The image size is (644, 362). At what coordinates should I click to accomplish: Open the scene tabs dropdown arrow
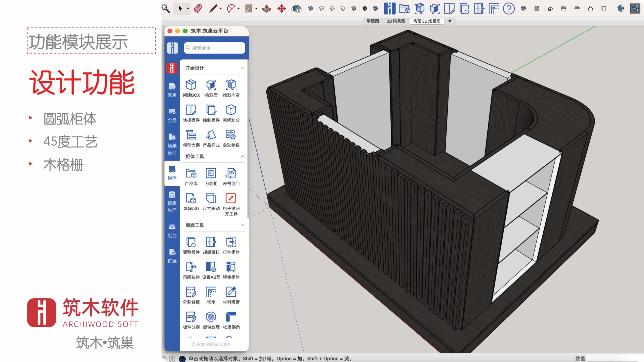coord(450,21)
